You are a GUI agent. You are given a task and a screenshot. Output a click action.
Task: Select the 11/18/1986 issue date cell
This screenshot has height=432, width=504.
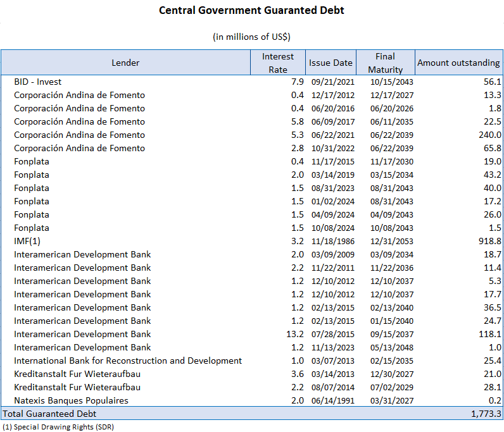click(x=333, y=241)
